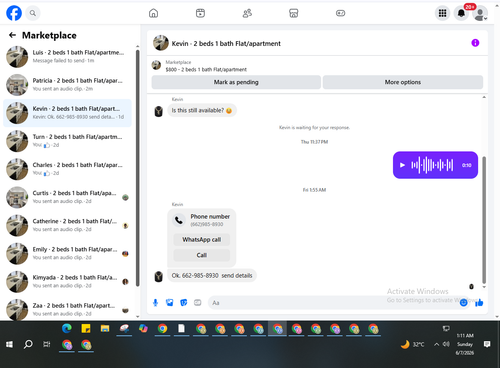Open the Marketplace storefront tab
This screenshot has width=500, height=368.
click(294, 13)
